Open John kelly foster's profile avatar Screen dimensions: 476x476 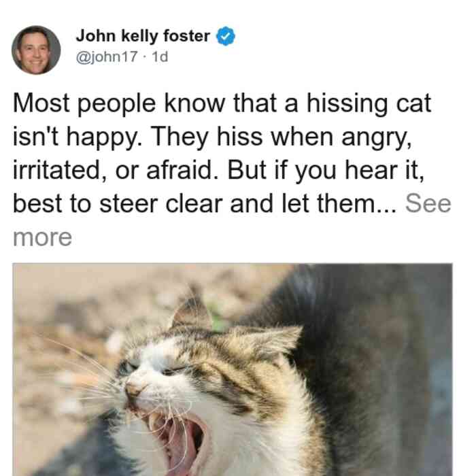[x=36, y=50]
